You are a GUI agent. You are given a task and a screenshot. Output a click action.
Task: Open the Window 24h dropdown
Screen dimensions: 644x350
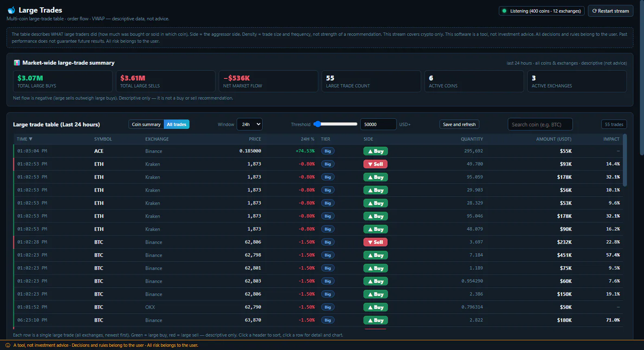click(x=250, y=124)
